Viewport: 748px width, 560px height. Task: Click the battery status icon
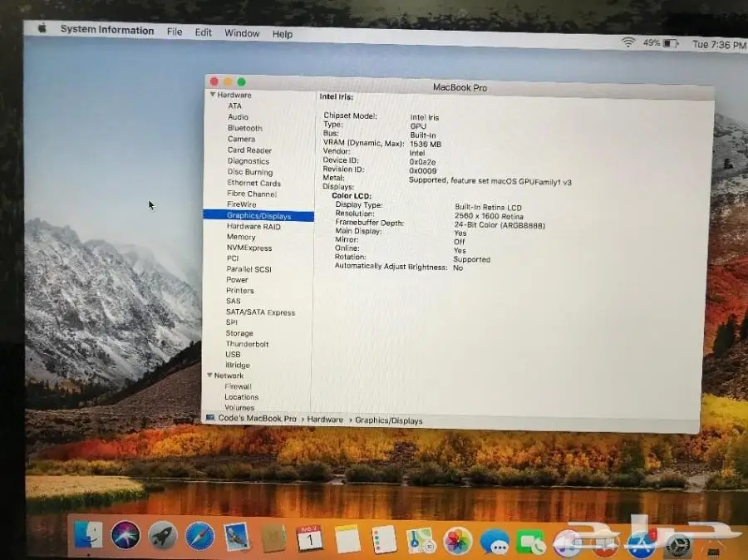(671, 43)
